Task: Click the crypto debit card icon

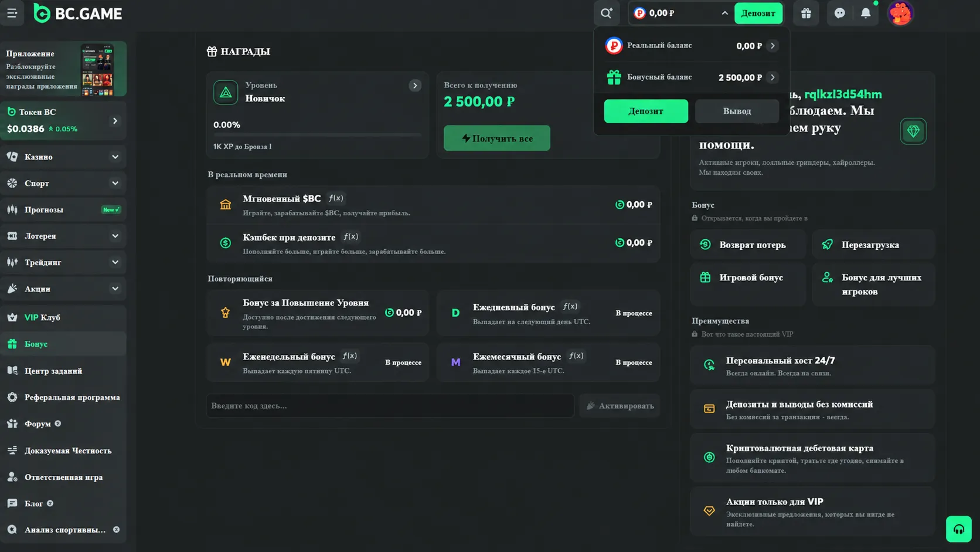Action: click(709, 458)
